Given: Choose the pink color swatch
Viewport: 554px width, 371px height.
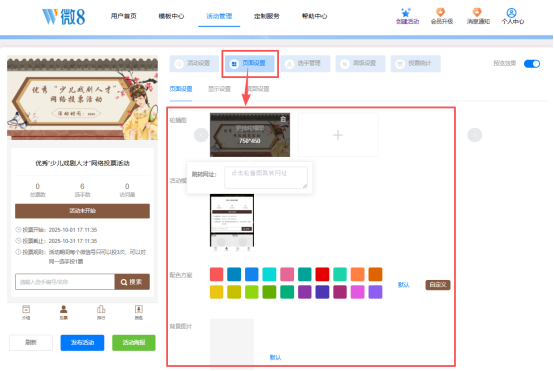Looking at the screenshot, I should (x=287, y=274).
